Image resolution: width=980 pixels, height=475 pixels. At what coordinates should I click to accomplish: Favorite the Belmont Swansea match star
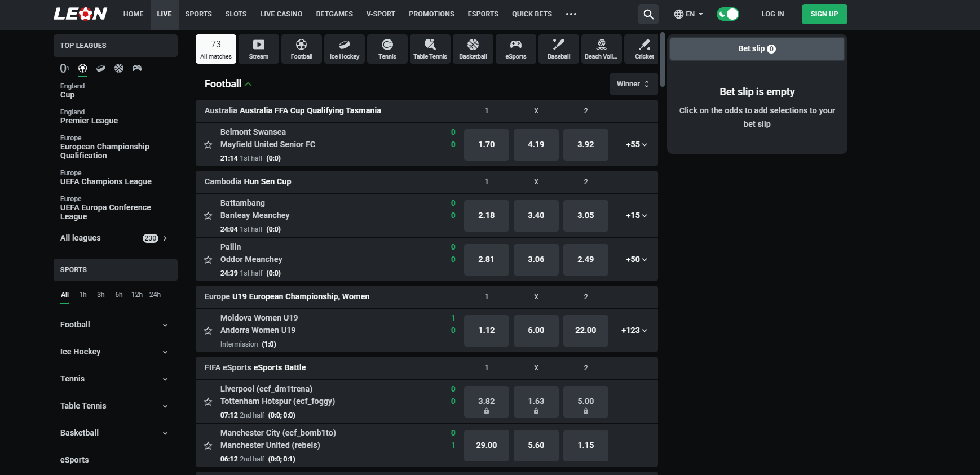pos(208,145)
